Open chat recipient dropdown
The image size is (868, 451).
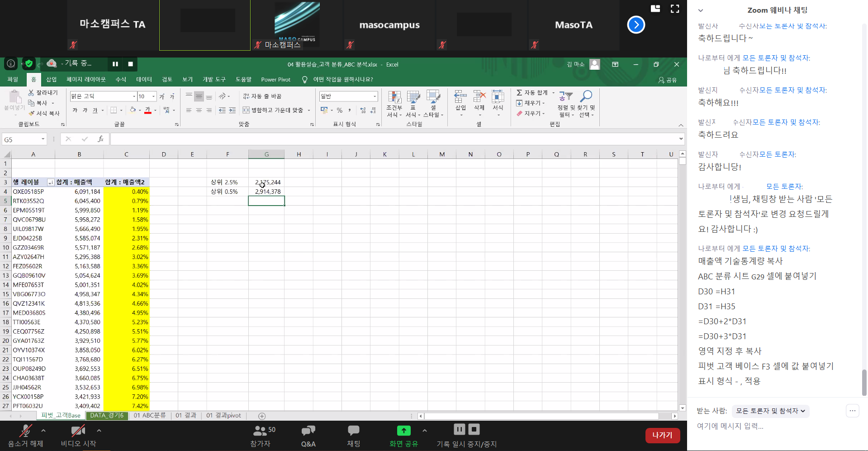click(770, 411)
